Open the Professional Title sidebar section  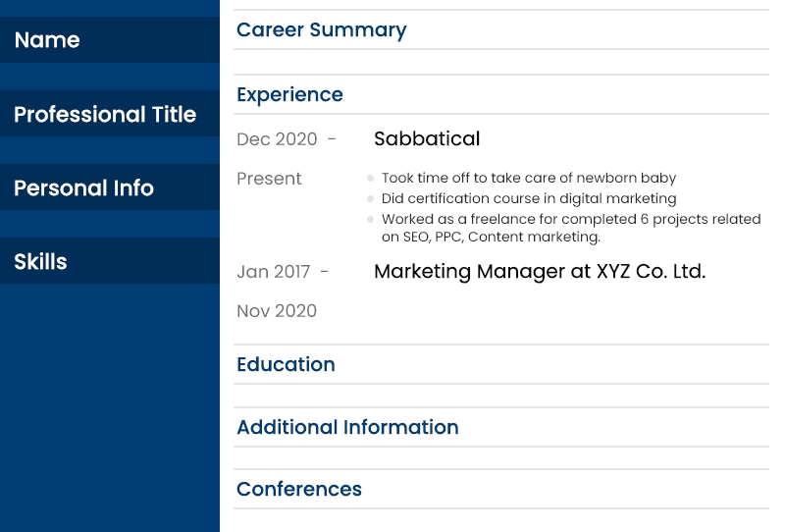[105, 114]
